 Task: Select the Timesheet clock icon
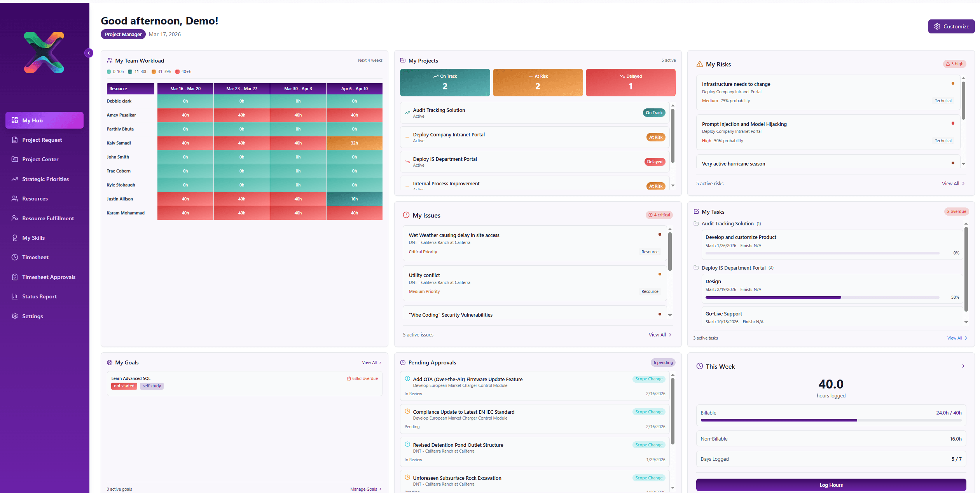(14, 257)
